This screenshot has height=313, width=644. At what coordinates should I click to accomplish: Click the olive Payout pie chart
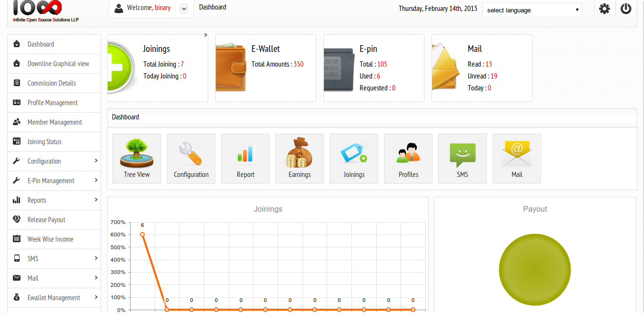click(x=535, y=270)
